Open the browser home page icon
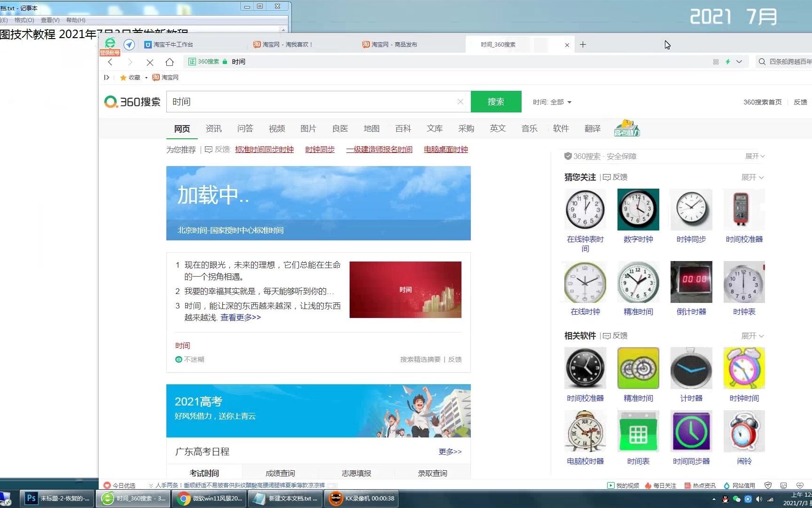Viewport: 812px width, 508px height. tap(170, 62)
